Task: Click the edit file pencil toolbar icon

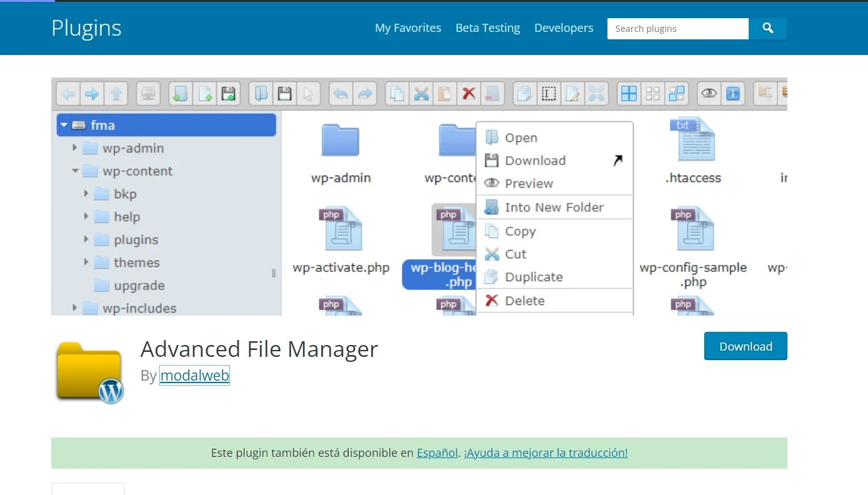Action: point(572,94)
